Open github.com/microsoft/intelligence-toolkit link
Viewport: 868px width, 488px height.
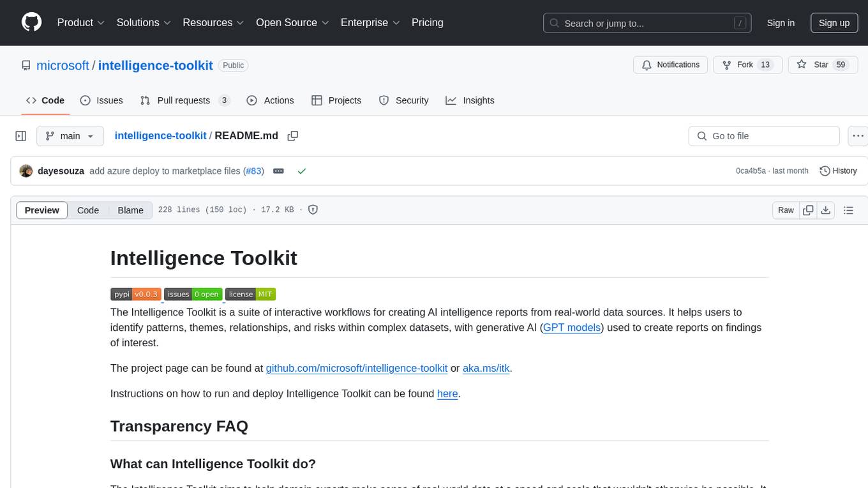[357, 368]
